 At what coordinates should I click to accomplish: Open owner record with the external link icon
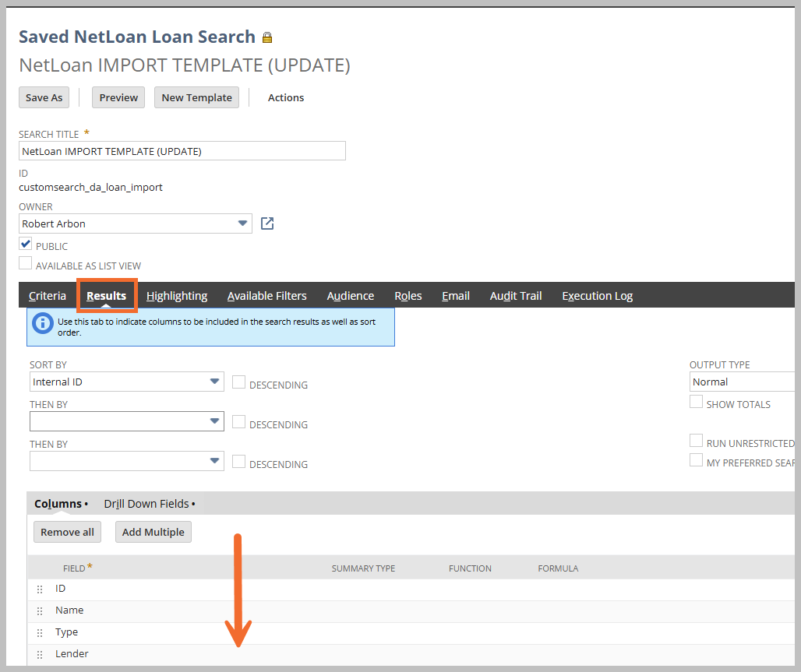click(x=267, y=223)
